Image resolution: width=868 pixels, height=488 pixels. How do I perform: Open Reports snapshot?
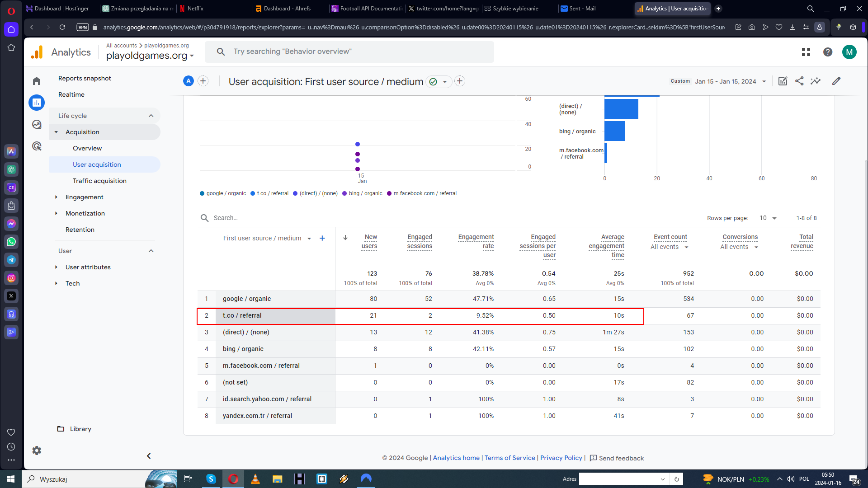(x=85, y=78)
